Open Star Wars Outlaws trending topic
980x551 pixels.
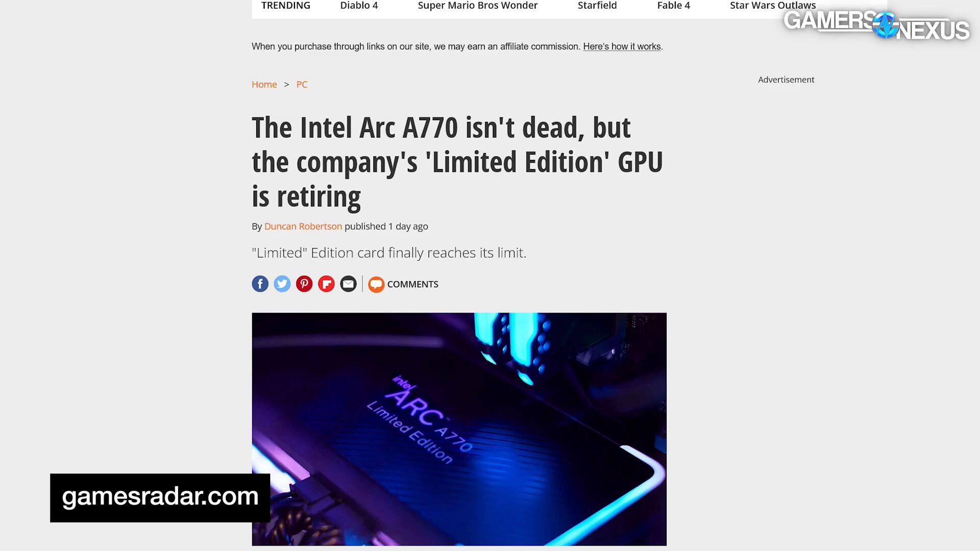point(773,6)
